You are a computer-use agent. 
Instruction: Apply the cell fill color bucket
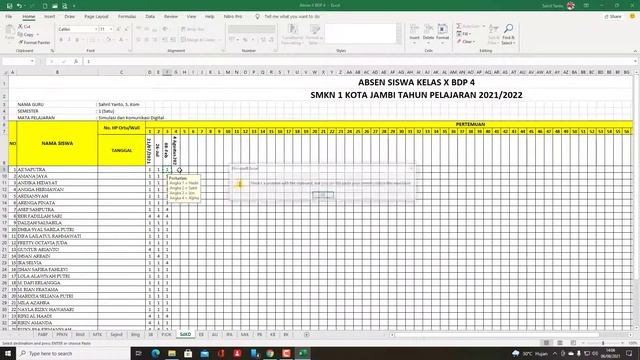(108, 40)
